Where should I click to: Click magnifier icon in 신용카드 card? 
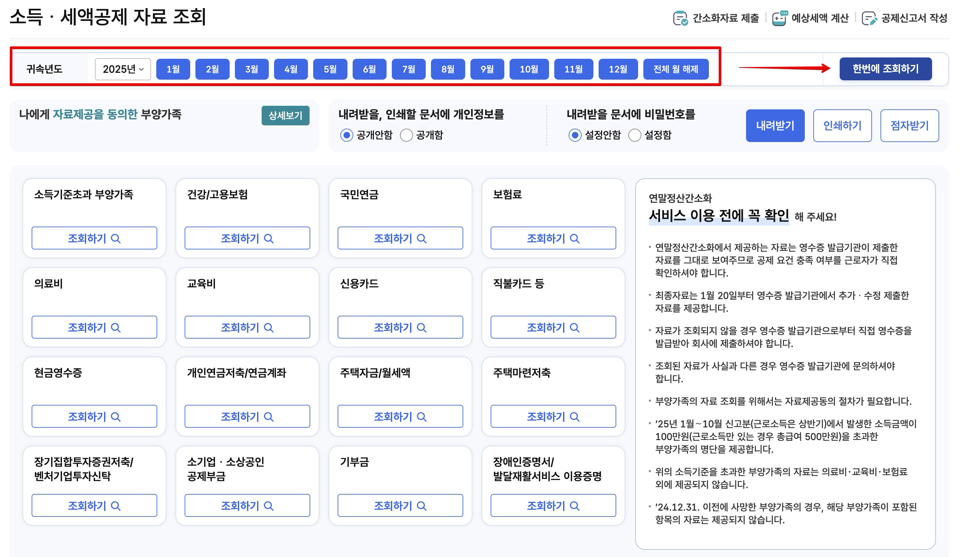pos(421,327)
